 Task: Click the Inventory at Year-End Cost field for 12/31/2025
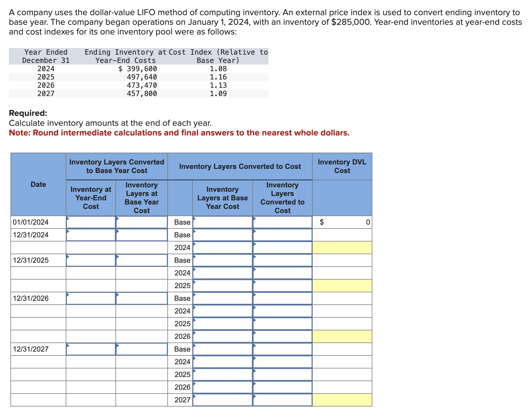[x=91, y=260]
